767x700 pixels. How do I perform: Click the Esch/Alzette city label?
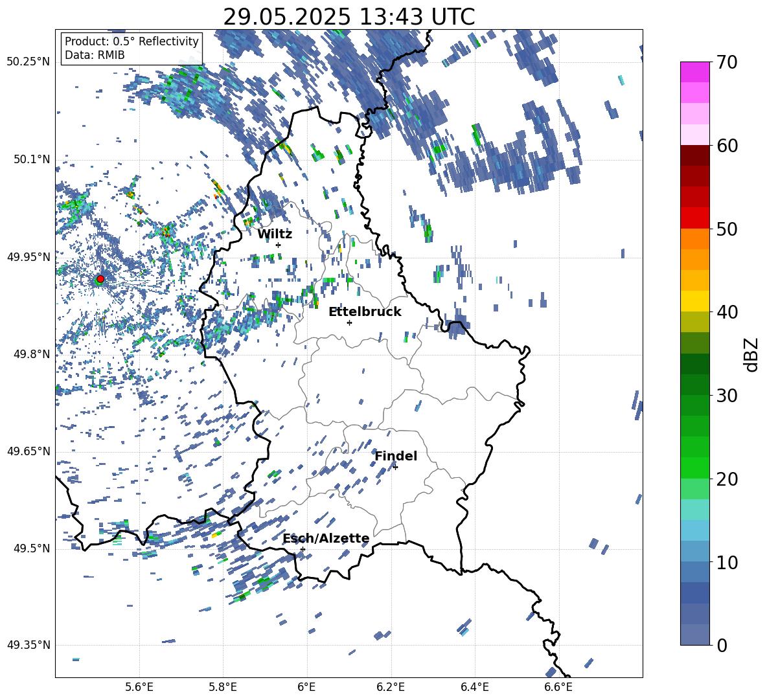click(x=326, y=538)
